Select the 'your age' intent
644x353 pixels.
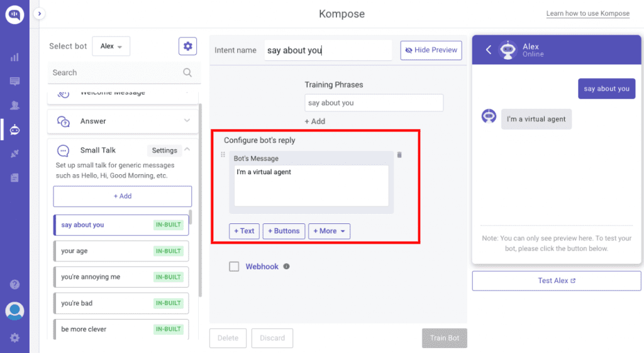(121, 251)
